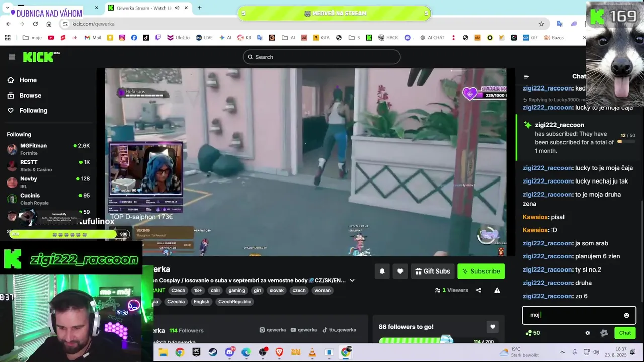The image size is (644, 362).
Task: Open the GTA bookmark
Action: (x=321, y=38)
